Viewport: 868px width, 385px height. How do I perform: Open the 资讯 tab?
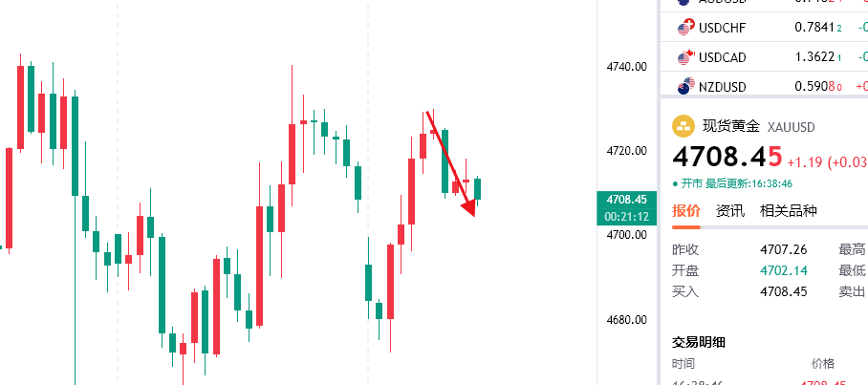click(730, 211)
